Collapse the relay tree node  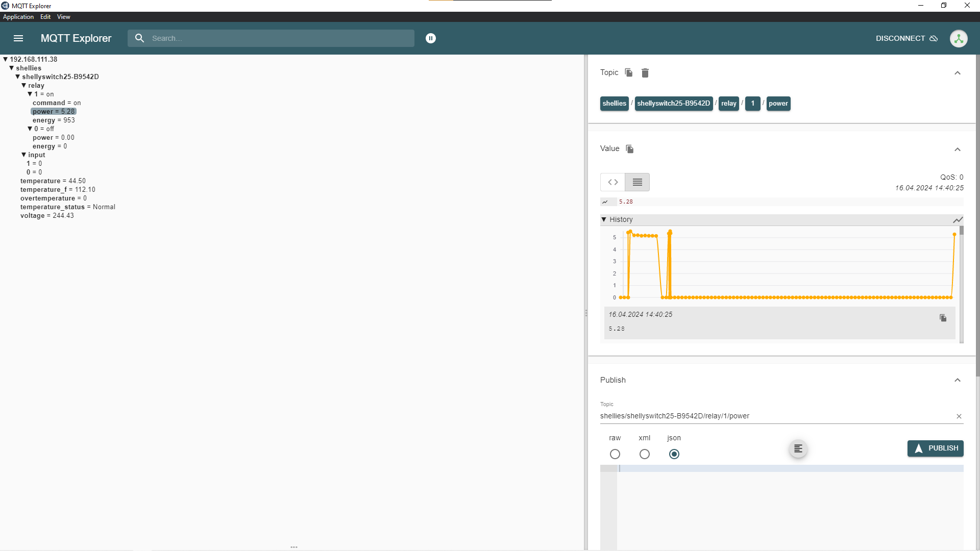pyautogui.click(x=24, y=86)
